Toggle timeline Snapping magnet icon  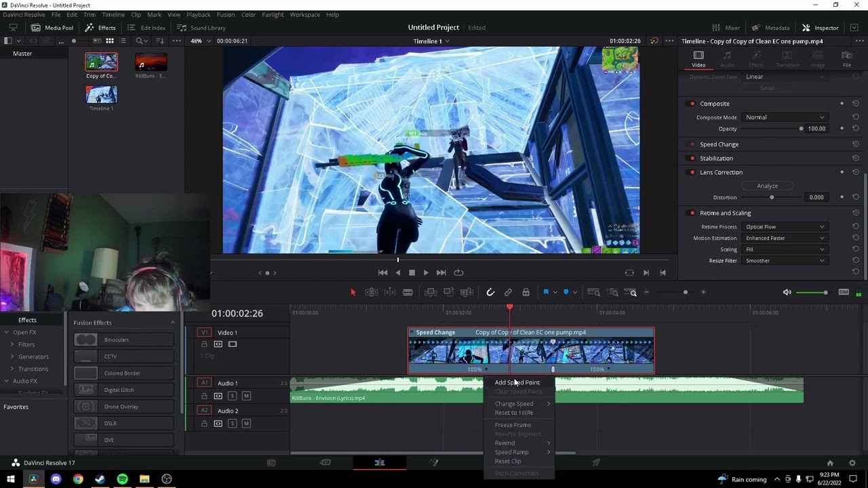(490, 292)
